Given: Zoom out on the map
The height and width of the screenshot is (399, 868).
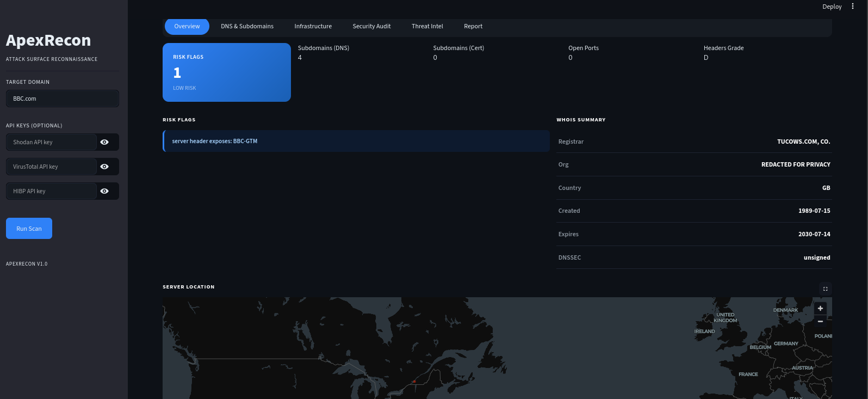Looking at the screenshot, I should 820,321.
